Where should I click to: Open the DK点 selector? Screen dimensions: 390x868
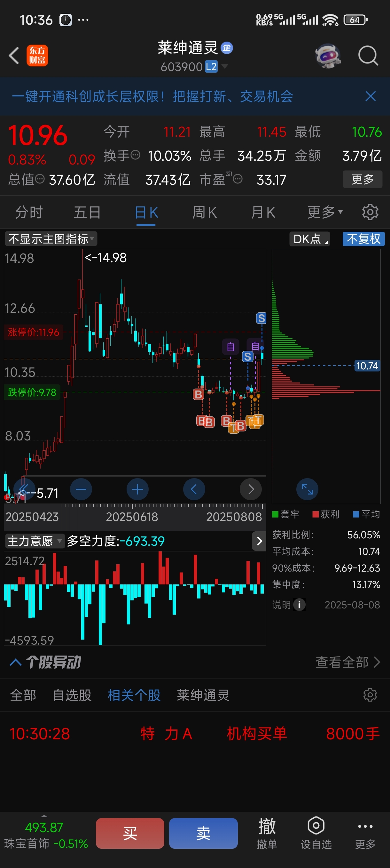click(309, 239)
